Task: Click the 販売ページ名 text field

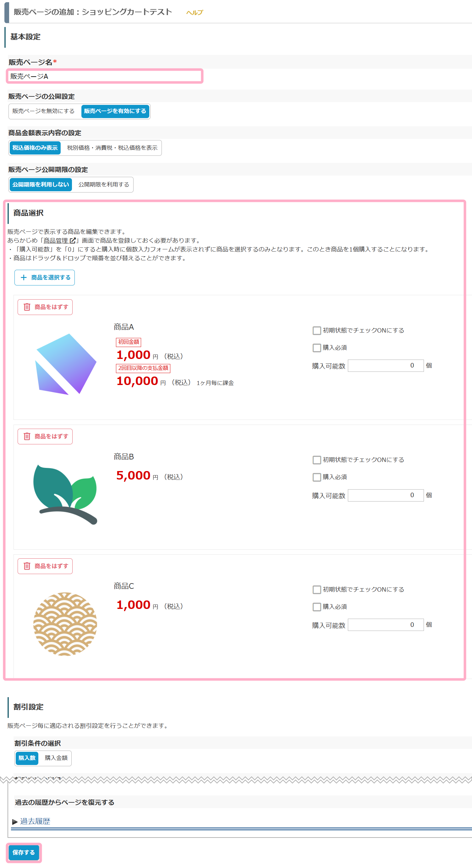Action: pos(105,76)
